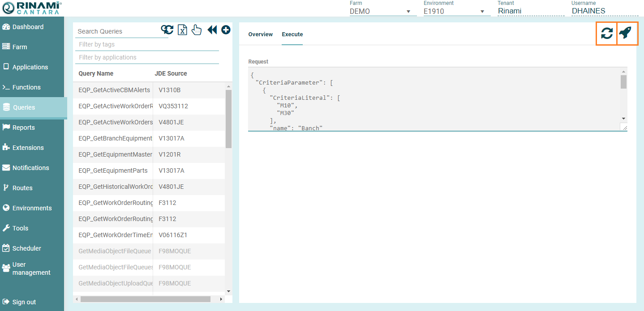Click the refresh request icon beside rocket
The height and width of the screenshot is (311, 644).
pos(606,33)
